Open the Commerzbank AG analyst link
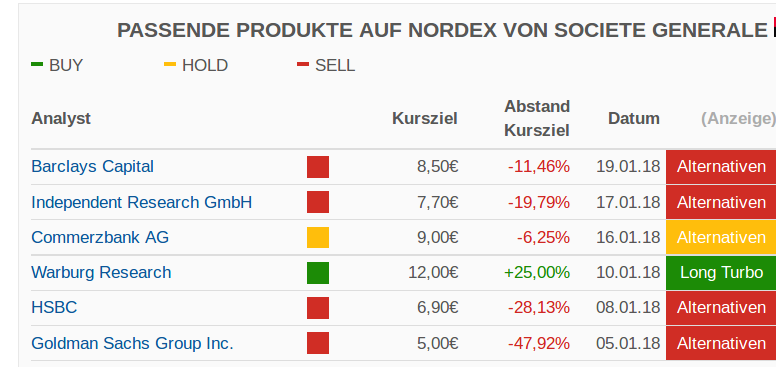This screenshot has width=776, height=367. 100,237
